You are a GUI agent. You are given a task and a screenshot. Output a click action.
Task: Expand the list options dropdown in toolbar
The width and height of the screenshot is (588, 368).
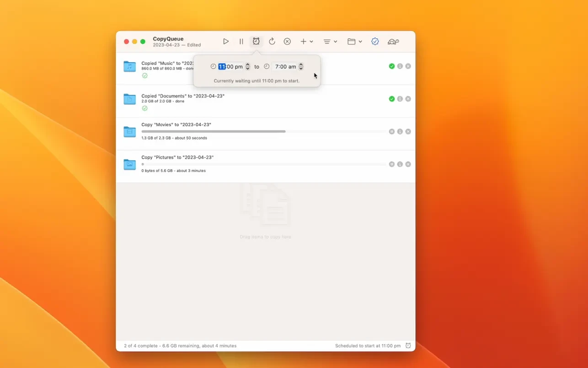[330, 42]
